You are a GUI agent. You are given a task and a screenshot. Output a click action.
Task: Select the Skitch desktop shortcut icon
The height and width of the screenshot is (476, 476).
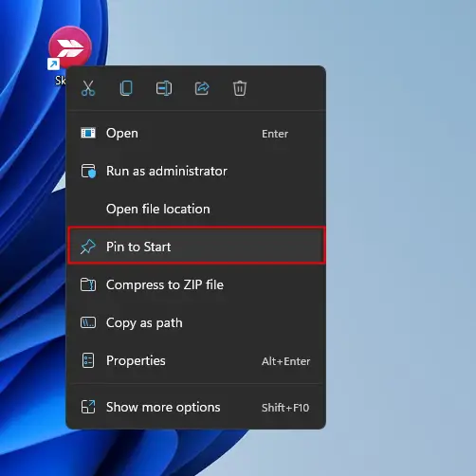(70, 47)
